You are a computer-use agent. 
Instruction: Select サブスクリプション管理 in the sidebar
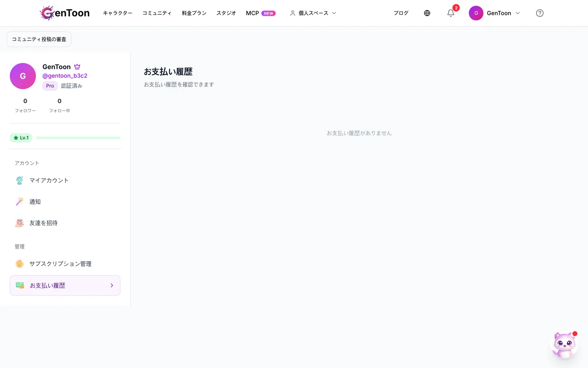click(x=65, y=264)
